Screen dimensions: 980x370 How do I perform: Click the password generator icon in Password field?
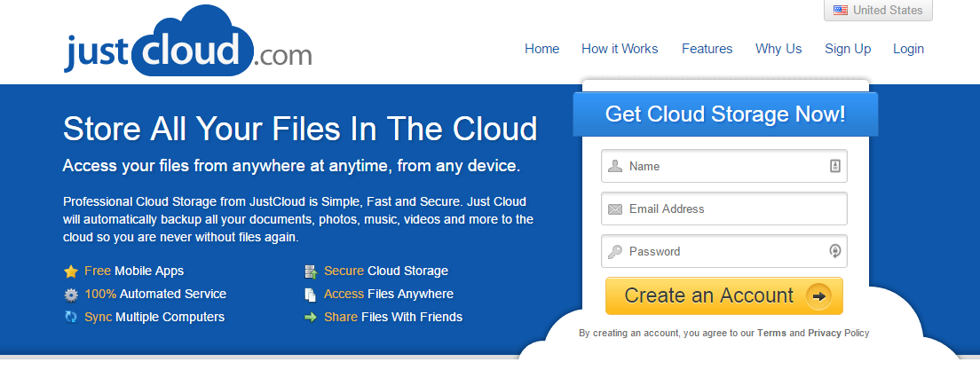835,251
